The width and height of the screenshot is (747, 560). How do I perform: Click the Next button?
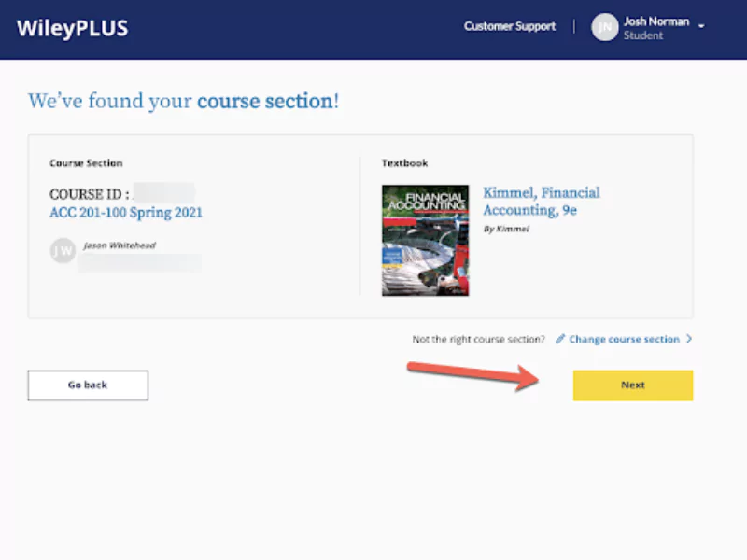632,385
